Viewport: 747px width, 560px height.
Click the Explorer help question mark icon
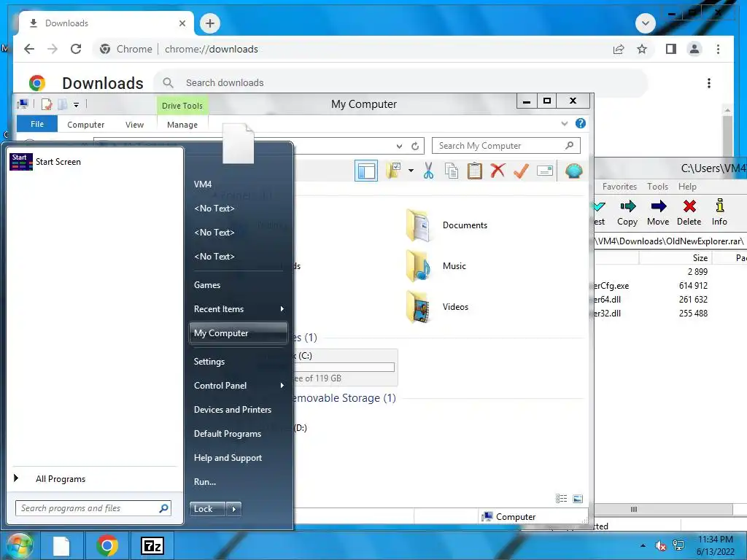[x=580, y=124]
